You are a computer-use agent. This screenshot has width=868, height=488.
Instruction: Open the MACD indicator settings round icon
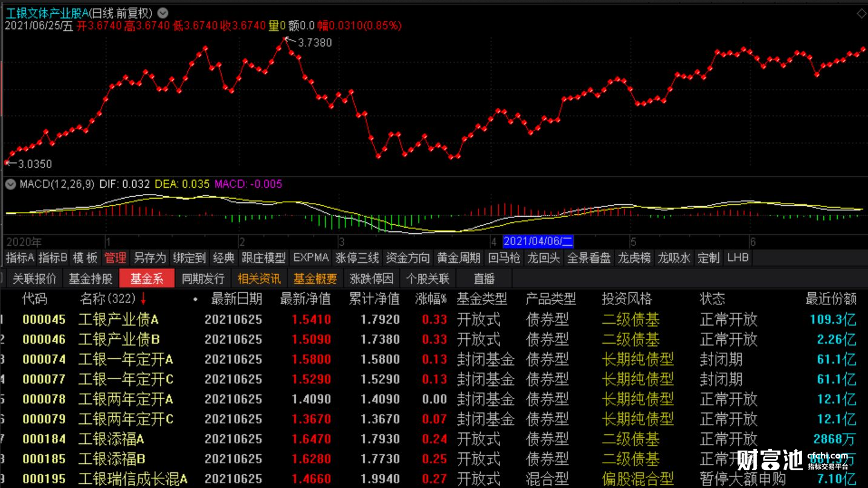tap(10, 184)
